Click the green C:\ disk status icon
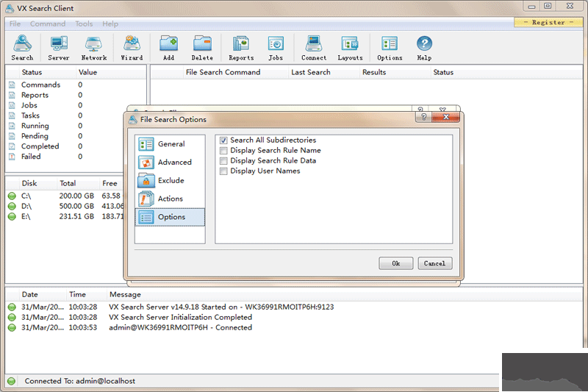Image resolution: width=588 pixels, height=392 pixels. tap(12, 196)
